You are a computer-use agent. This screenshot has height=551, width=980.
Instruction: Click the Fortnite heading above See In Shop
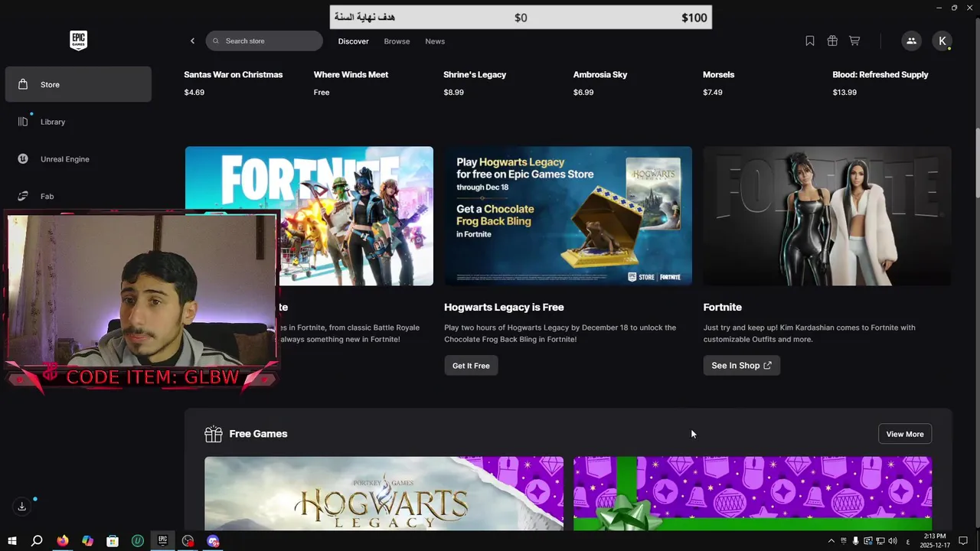pyautogui.click(x=722, y=307)
